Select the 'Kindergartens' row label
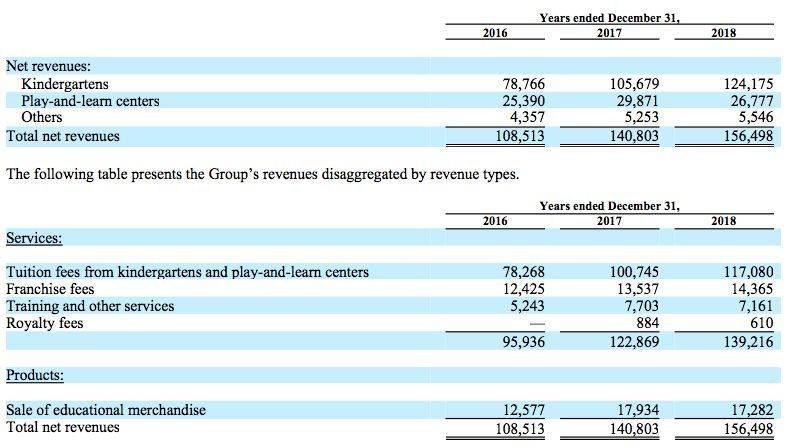Viewport: 788px width, 448px height. tap(65, 83)
